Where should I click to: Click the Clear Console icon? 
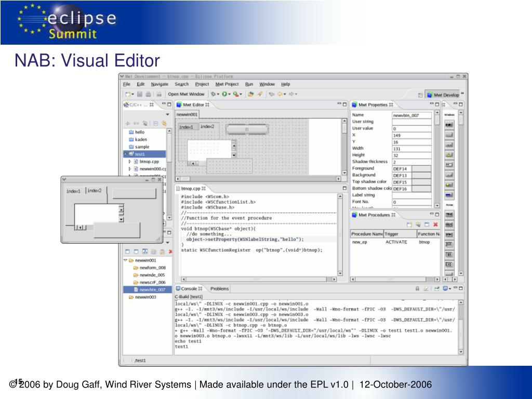pos(426,289)
